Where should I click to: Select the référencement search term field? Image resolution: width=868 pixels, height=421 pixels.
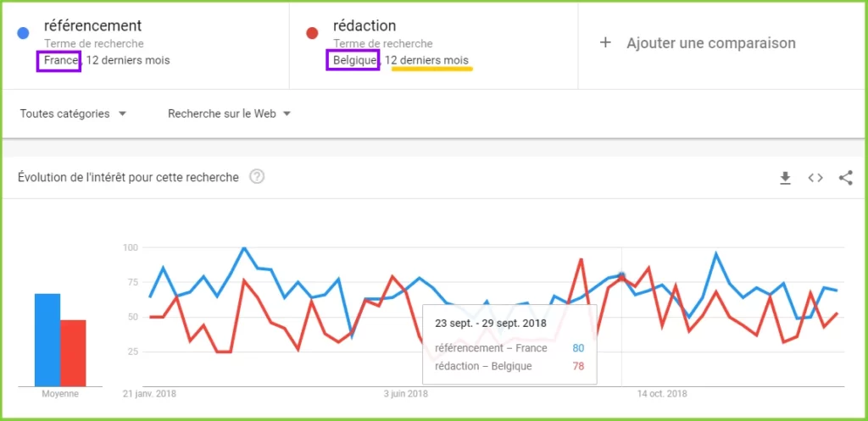(x=92, y=25)
